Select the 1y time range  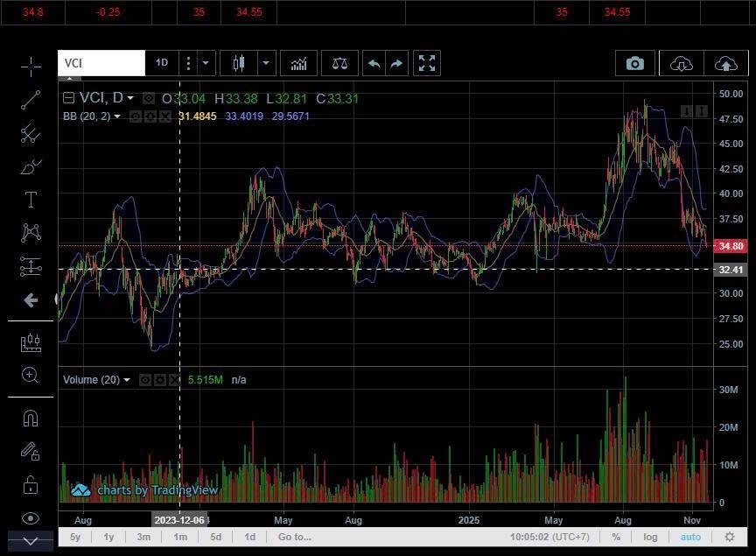pos(109,537)
